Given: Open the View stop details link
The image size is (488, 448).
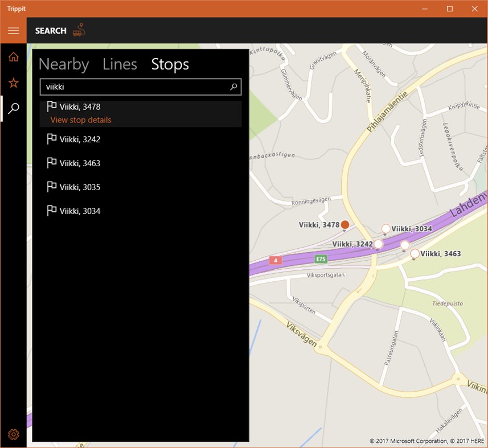Looking at the screenshot, I should pos(79,120).
